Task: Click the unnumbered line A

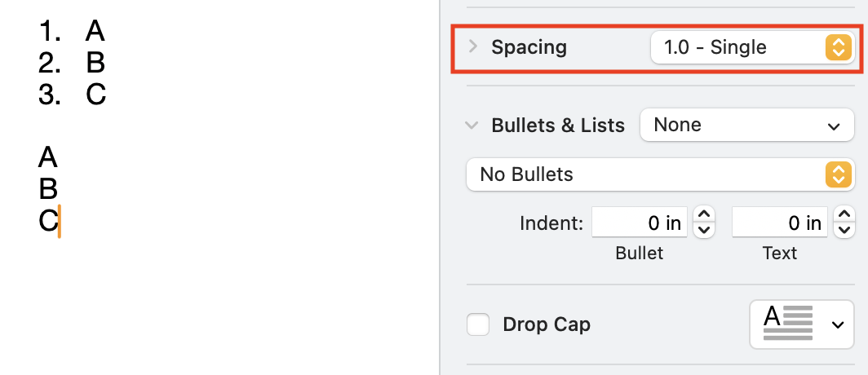Action: [x=48, y=157]
